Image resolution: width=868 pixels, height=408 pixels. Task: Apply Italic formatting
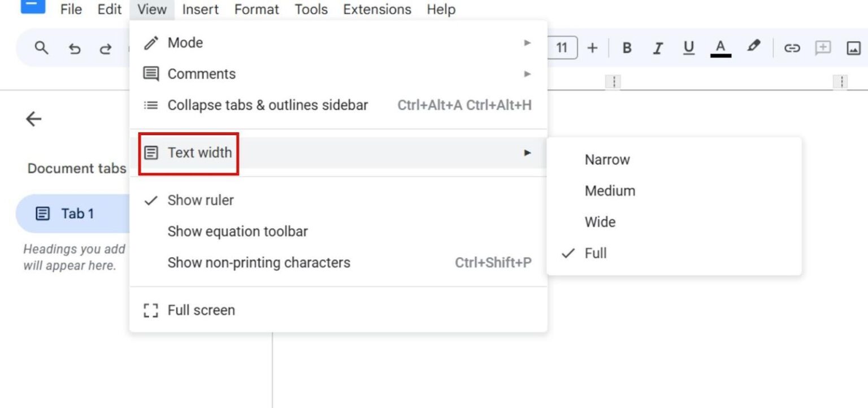coord(657,47)
